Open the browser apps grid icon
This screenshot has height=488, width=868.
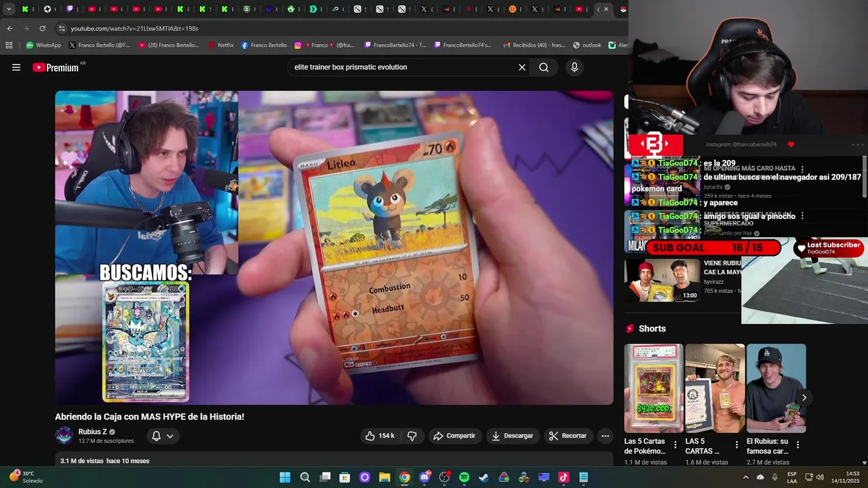click(9, 45)
